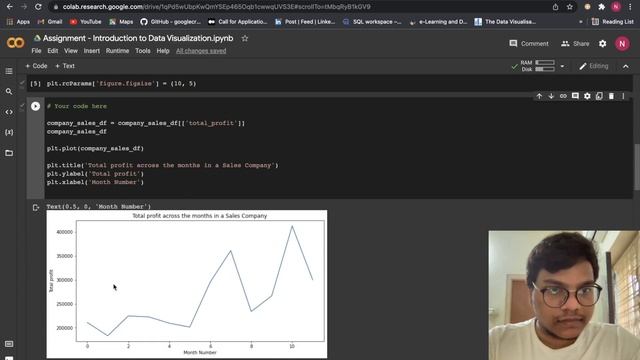
Task: Delete the cell with trash icon
Action: click(x=611, y=96)
